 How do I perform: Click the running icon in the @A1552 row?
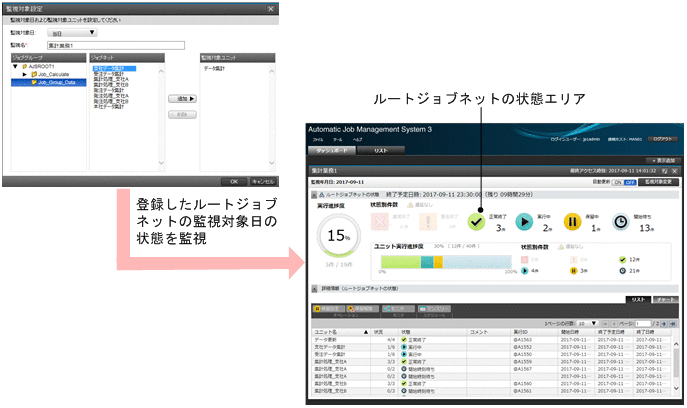(404, 347)
